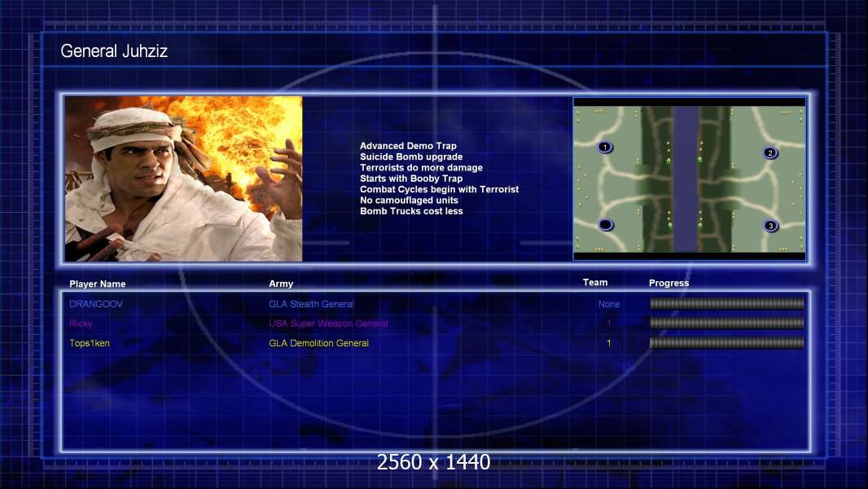This screenshot has width=868, height=489.
Task: Select player name Tops1ken
Action: coord(89,343)
